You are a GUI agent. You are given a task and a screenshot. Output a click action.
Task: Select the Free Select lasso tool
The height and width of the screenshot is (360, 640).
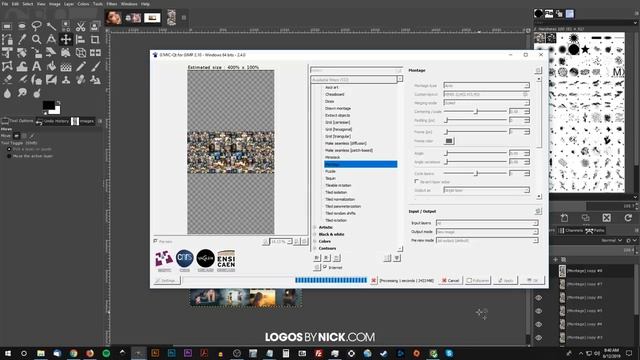(36, 27)
